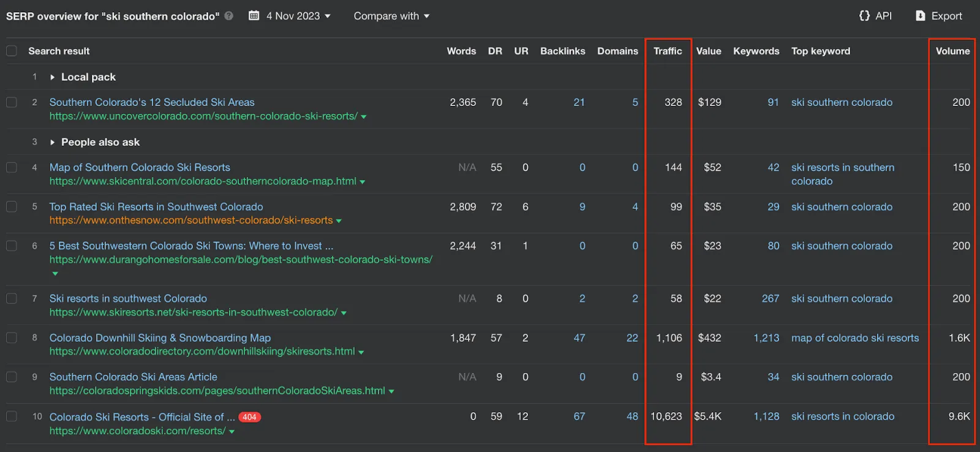Click value $5.4K in last row
Image resolution: width=980 pixels, height=452 pixels.
(x=707, y=416)
